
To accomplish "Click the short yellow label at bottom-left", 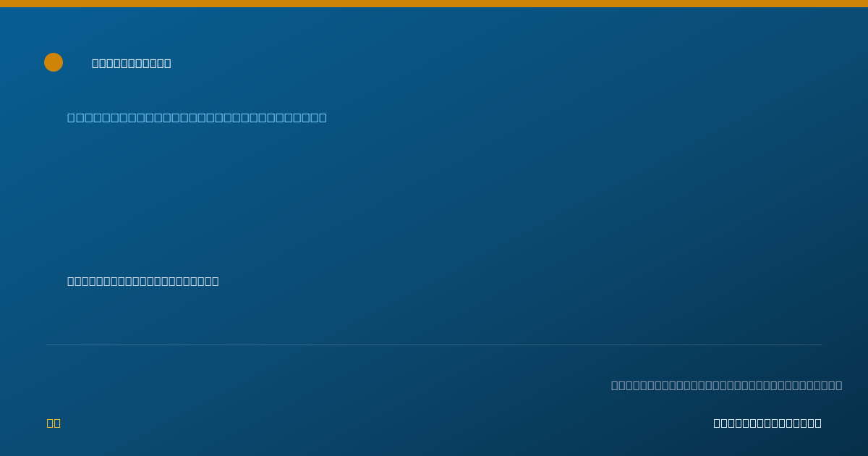I will pyautogui.click(x=54, y=423).
